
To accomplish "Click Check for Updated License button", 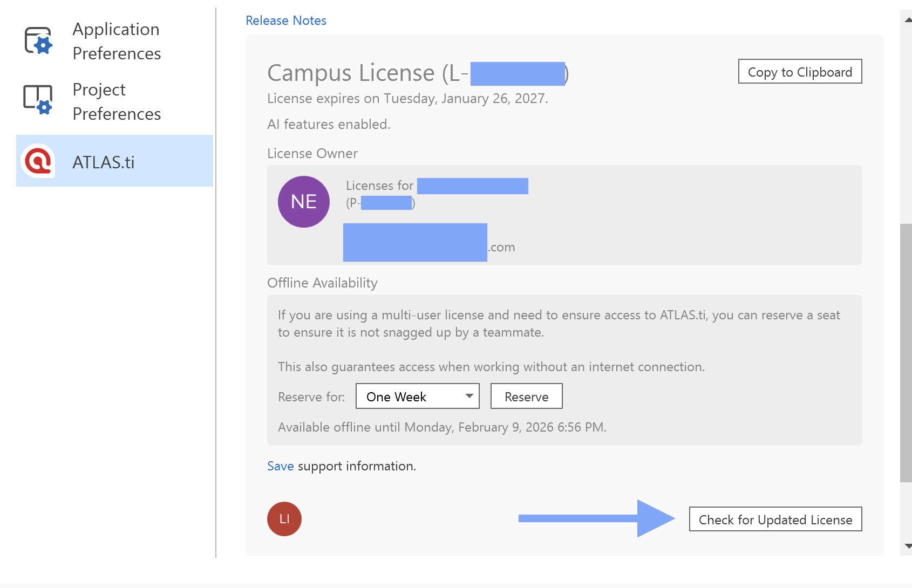I will (x=775, y=519).
